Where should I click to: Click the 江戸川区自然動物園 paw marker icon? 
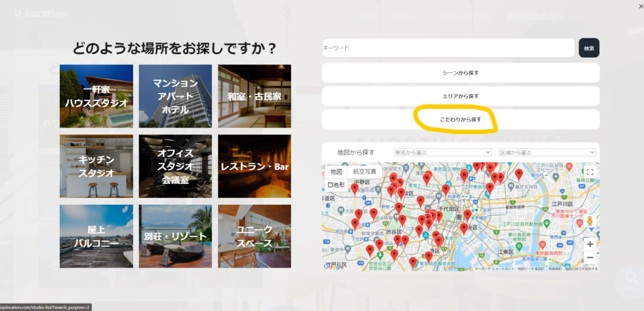click(547, 224)
